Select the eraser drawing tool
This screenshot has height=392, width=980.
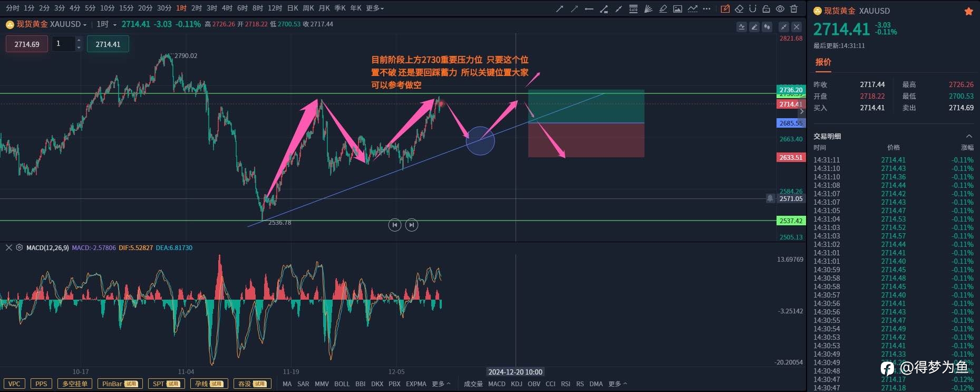coord(739,8)
